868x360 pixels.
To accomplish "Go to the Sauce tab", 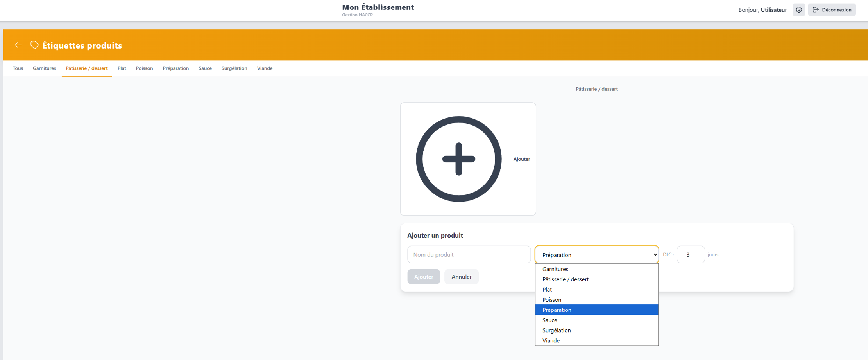I will click(205, 68).
